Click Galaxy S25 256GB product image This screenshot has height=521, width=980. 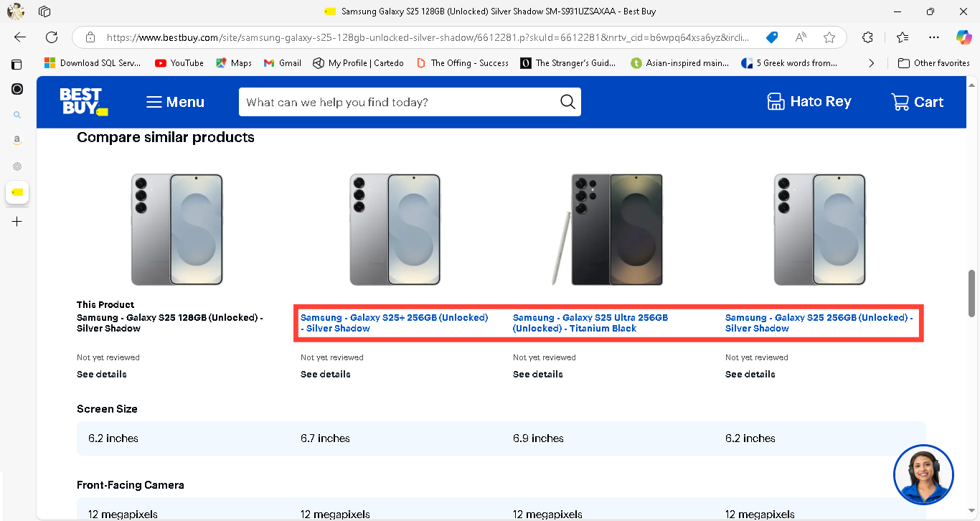(x=819, y=230)
